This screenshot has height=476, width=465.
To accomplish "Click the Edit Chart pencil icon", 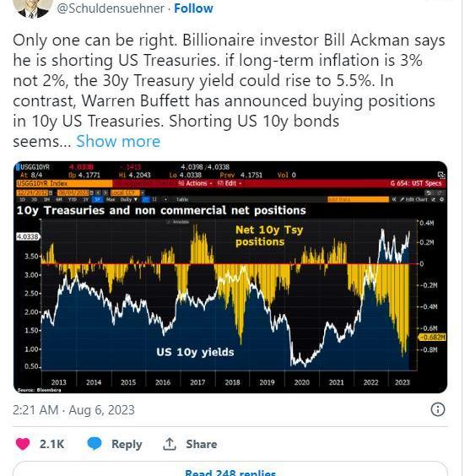I will click(x=403, y=199).
